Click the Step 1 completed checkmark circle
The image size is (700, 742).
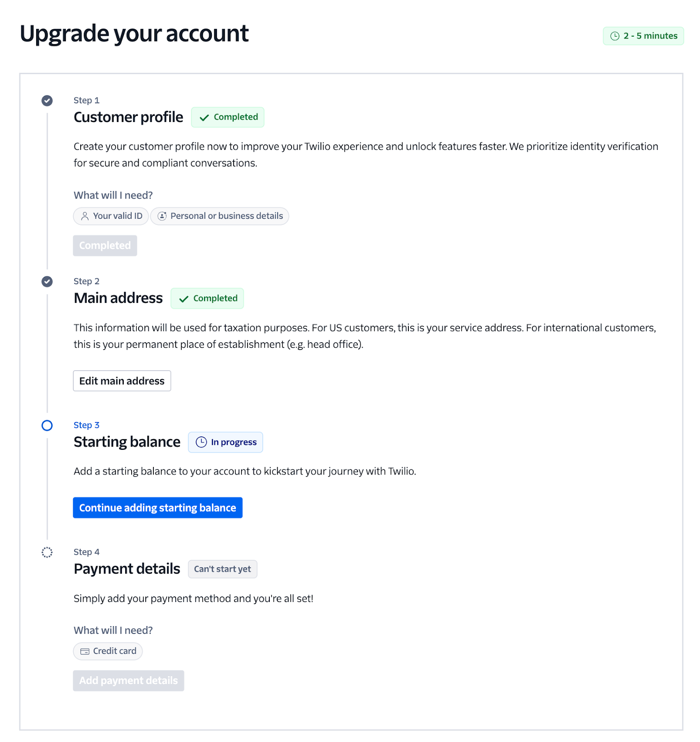[47, 101]
